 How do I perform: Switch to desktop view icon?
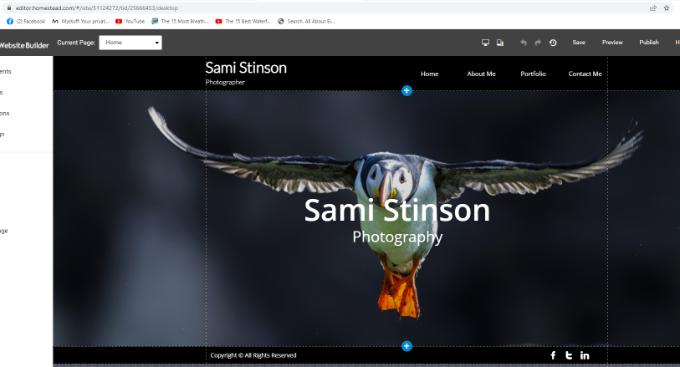point(485,43)
